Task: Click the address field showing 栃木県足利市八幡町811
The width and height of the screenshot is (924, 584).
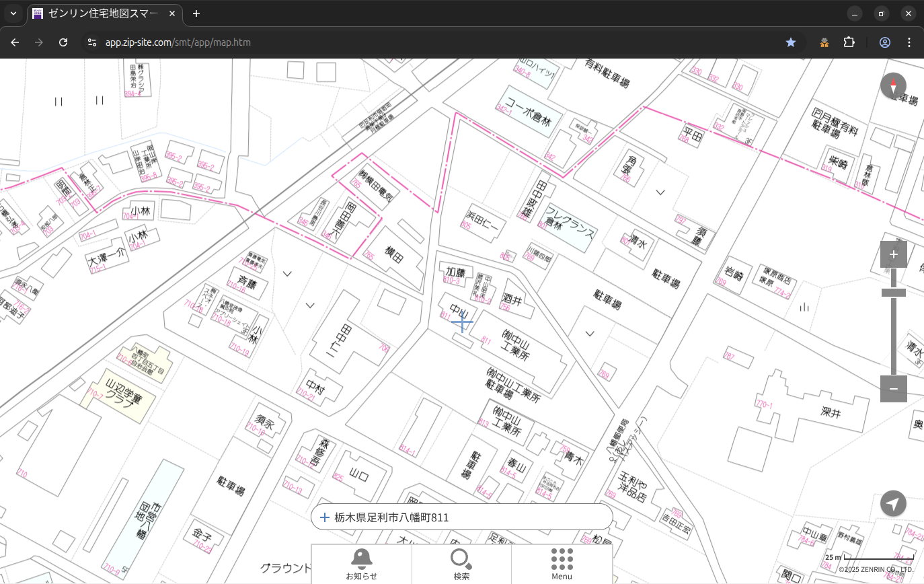Action: [464, 517]
